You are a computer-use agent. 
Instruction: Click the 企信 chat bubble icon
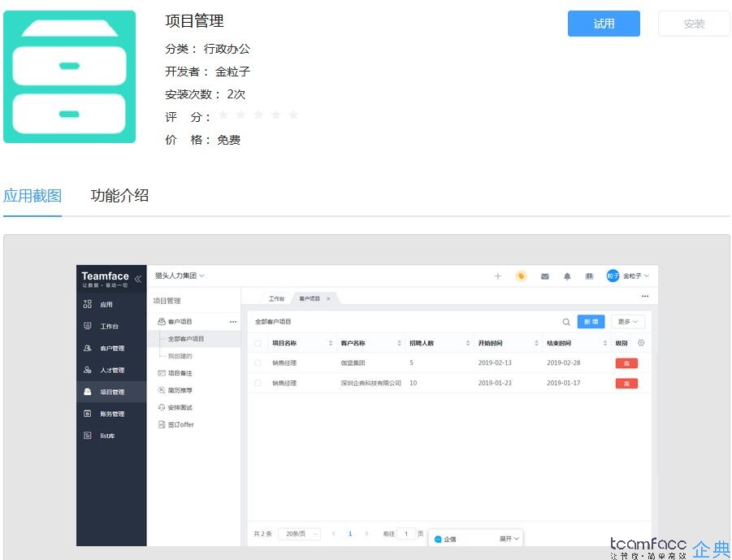[x=438, y=540]
